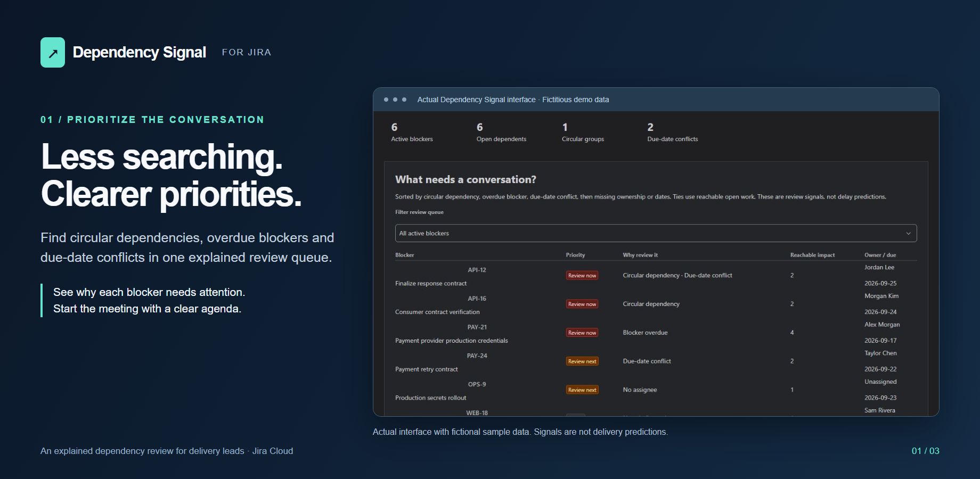
Task: Select the API-16 issue key
Action: click(477, 299)
